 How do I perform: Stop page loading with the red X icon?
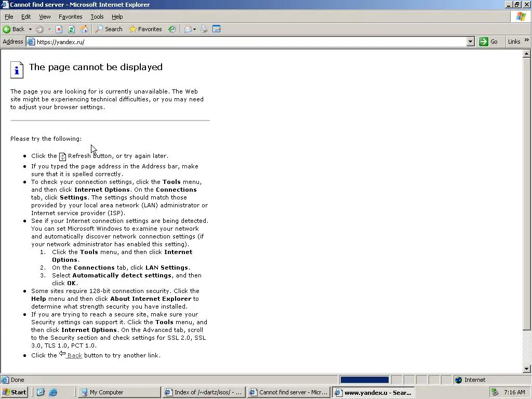[x=59, y=29]
